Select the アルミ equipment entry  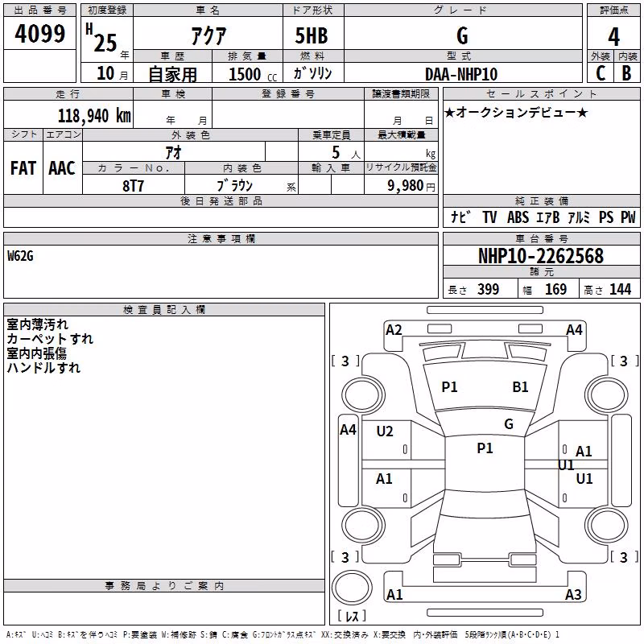(579, 217)
